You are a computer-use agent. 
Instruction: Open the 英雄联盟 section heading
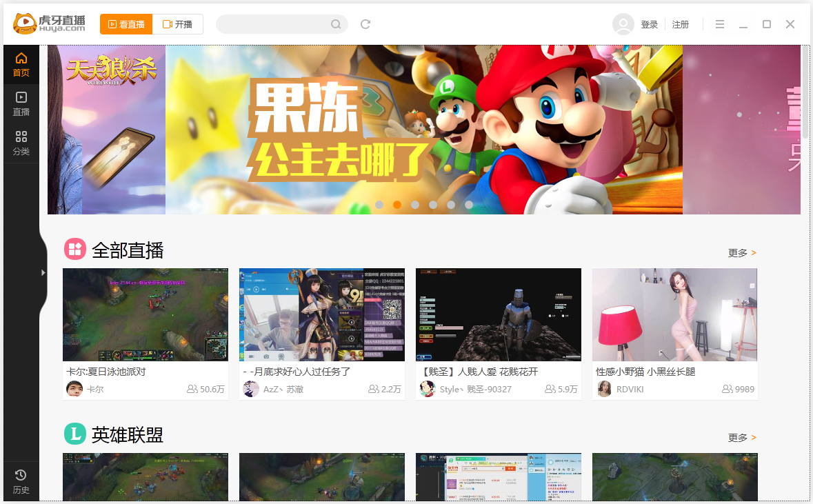(x=128, y=435)
